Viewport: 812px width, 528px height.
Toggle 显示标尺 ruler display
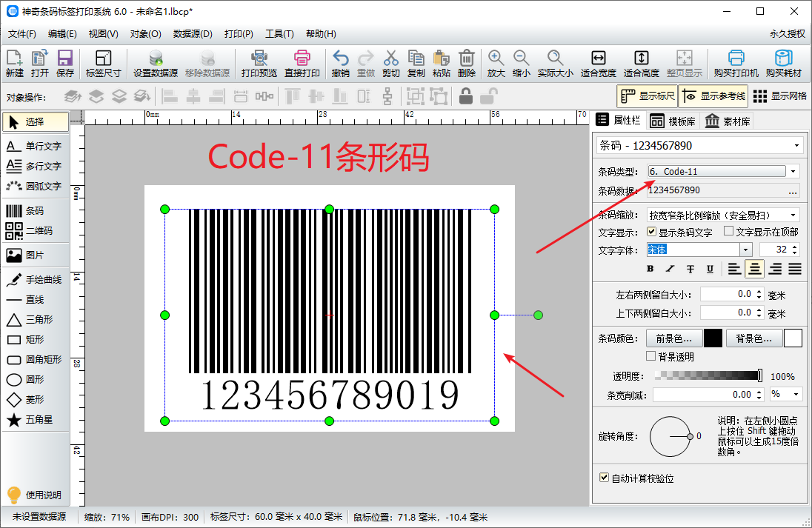tap(648, 96)
